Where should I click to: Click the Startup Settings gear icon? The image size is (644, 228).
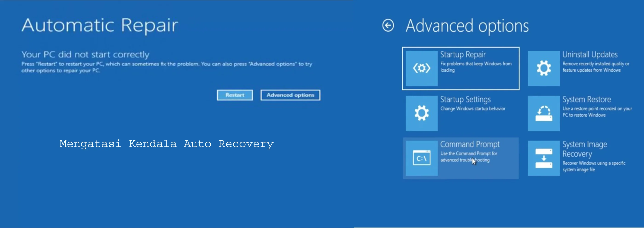(421, 113)
